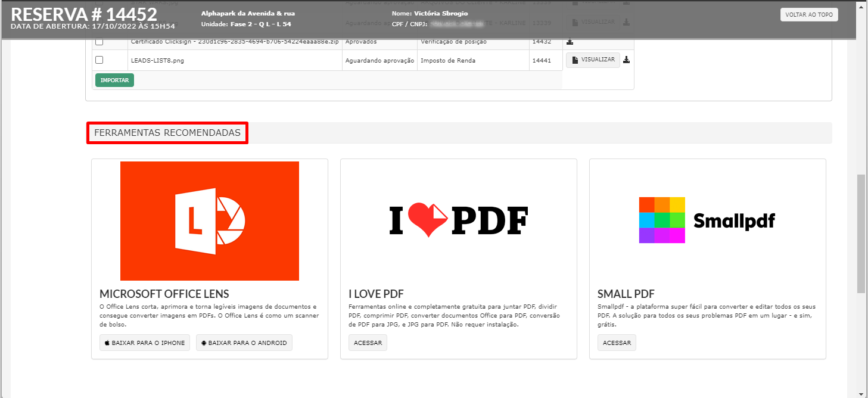Select the Certificado Clicksign row checkbox

click(x=99, y=42)
